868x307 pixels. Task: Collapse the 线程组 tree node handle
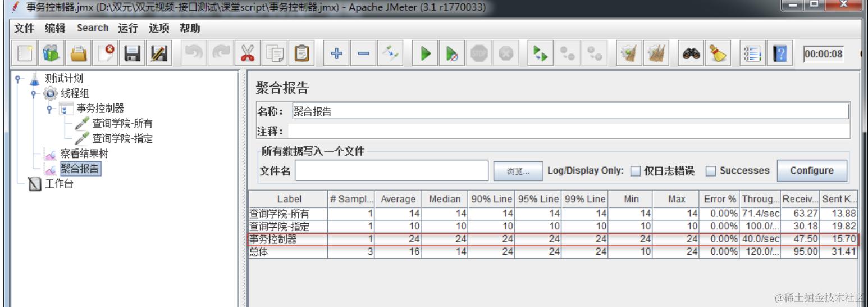point(34,94)
